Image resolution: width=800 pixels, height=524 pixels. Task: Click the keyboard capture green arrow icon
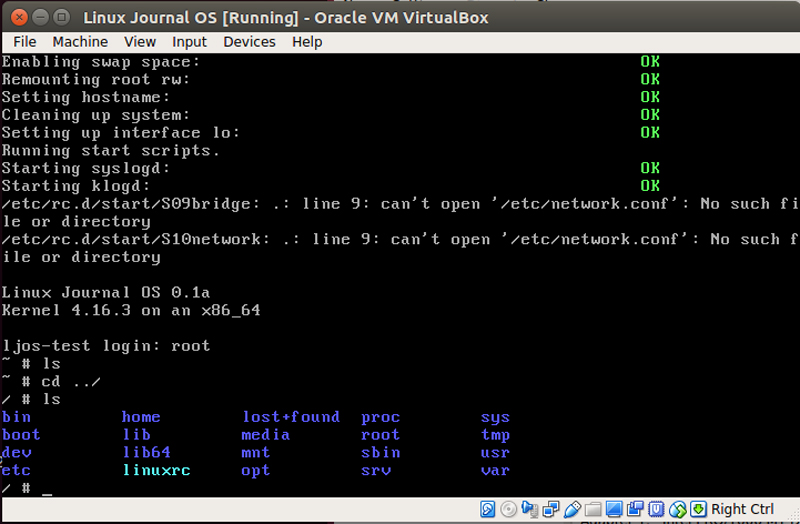tap(698, 509)
